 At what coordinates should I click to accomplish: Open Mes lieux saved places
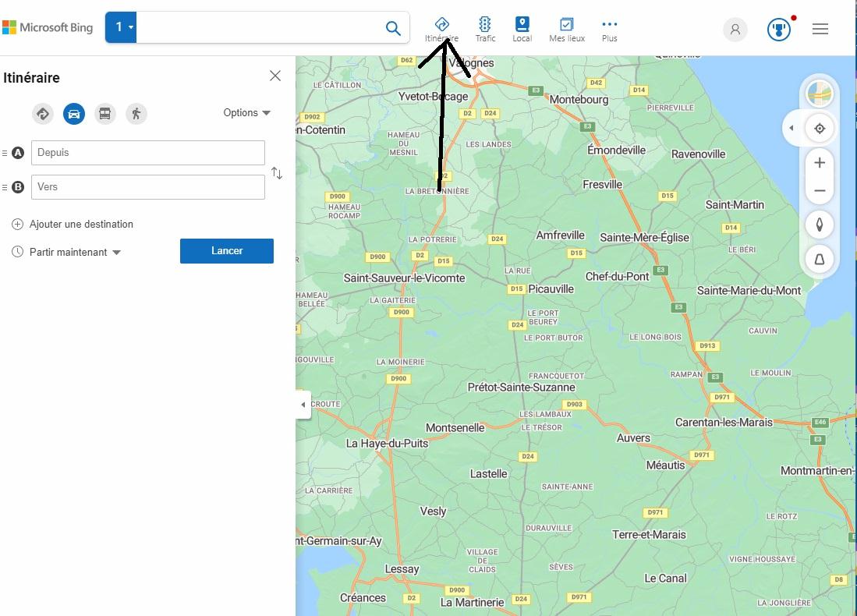tap(566, 29)
